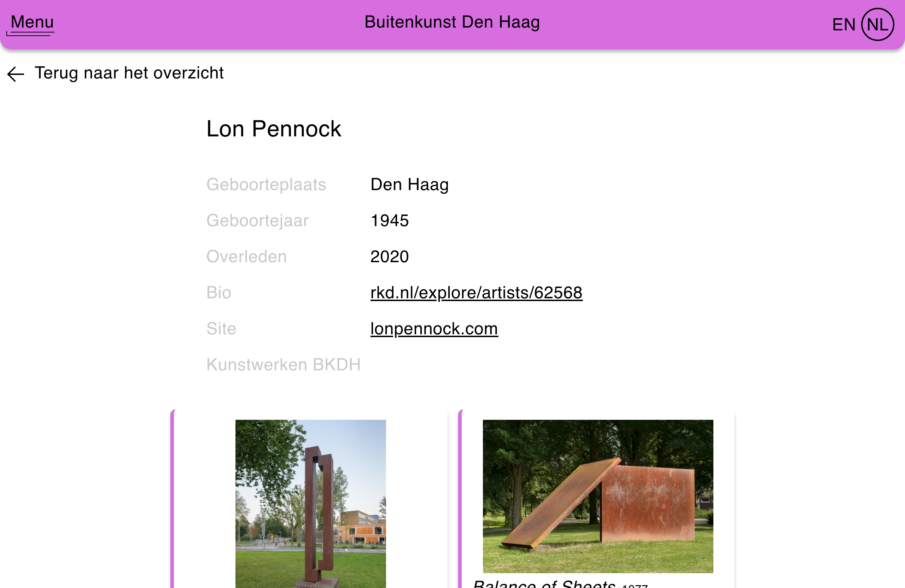Viewport: 905px width, 588px height.
Task: Click the Buitenkunst Den Haag site title
Action: [x=452, y=22]
